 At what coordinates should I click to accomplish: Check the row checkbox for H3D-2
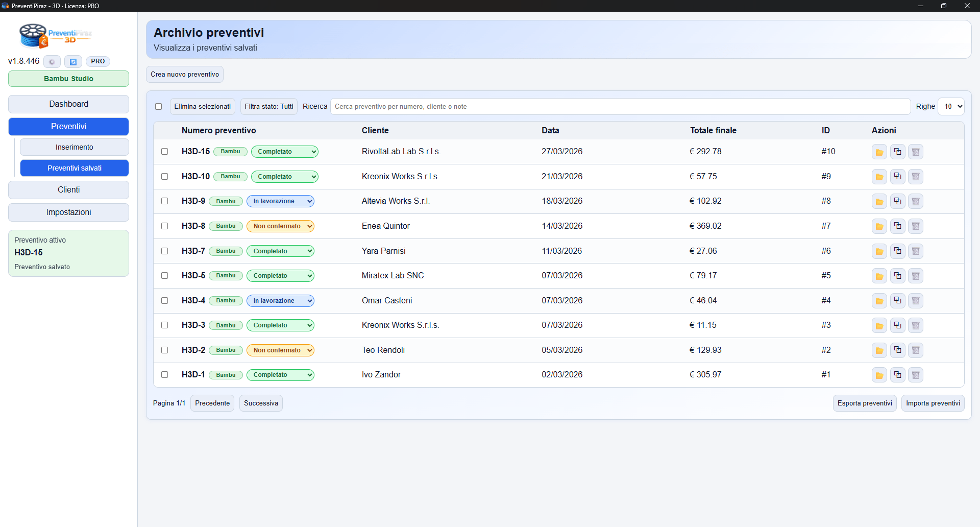(165, 350)
